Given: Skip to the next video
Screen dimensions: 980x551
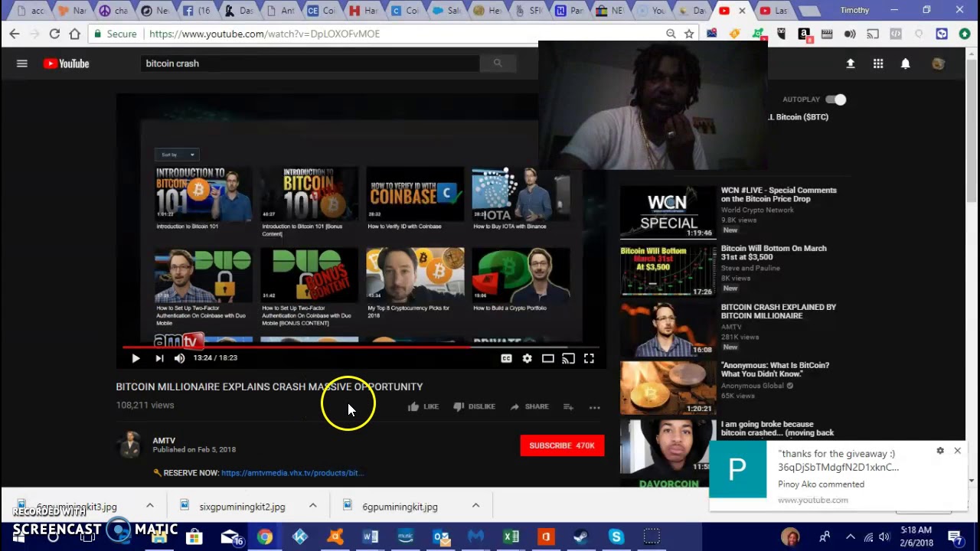Looking at the screenshot, I should [159, 358].
